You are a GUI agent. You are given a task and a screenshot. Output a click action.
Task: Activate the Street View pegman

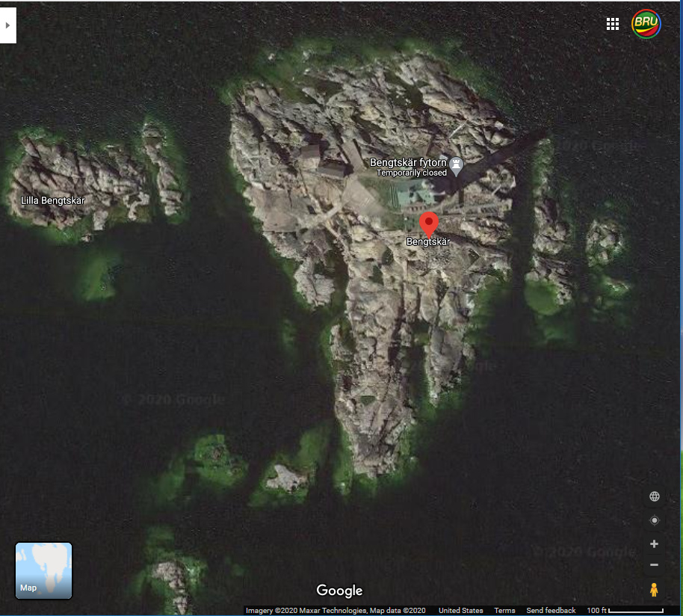[x=654, y=590]
